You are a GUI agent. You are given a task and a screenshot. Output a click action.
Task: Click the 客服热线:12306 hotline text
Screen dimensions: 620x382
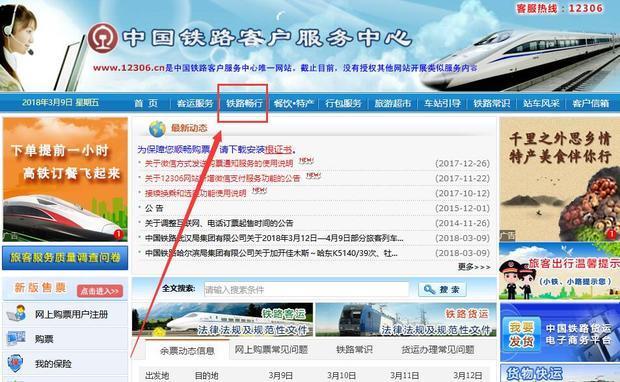click(560, 8)
